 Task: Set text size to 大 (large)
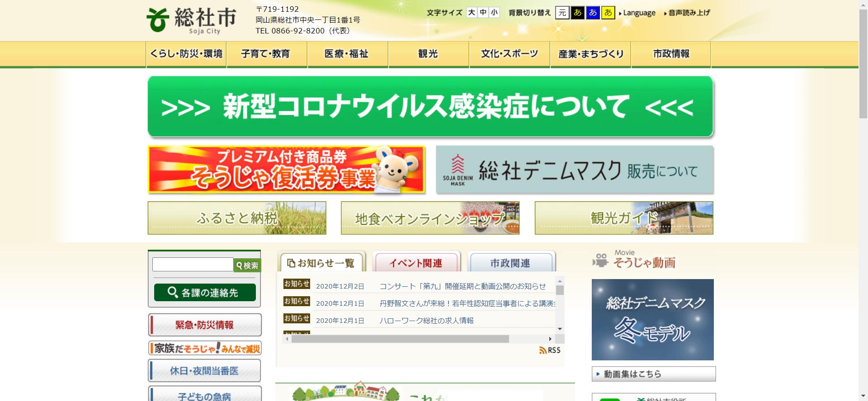coord(472,13)
